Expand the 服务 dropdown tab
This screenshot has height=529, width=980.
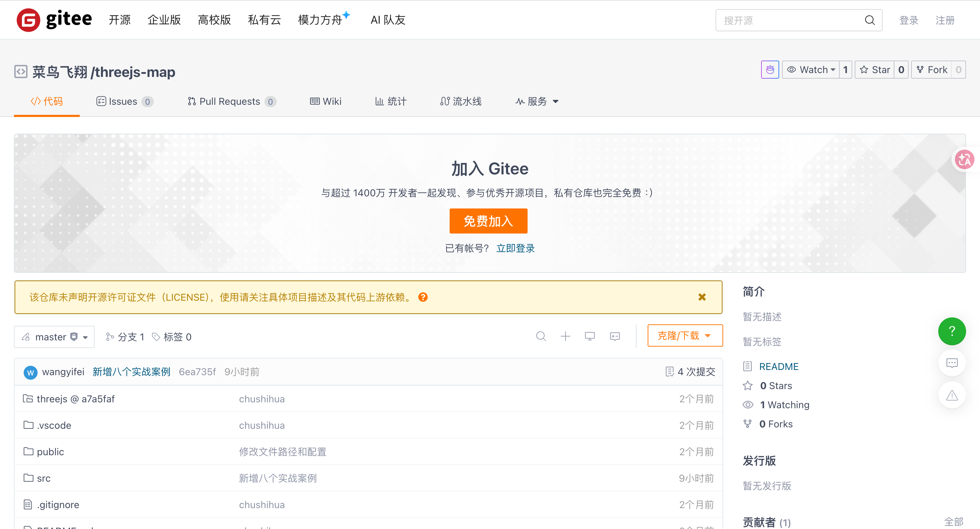[537, 101]
